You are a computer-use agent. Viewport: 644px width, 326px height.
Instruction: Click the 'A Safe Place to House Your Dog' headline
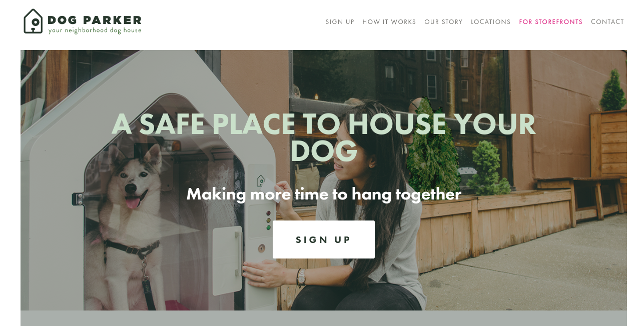pos(324,137)
